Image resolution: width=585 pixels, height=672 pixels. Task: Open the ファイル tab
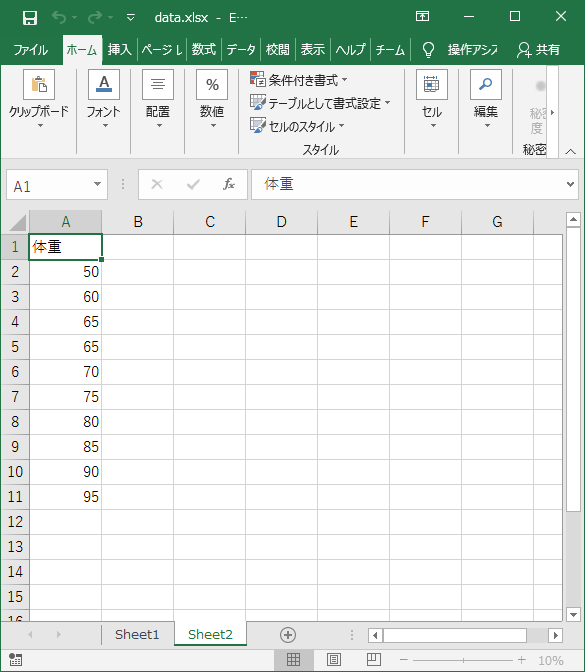30,50
